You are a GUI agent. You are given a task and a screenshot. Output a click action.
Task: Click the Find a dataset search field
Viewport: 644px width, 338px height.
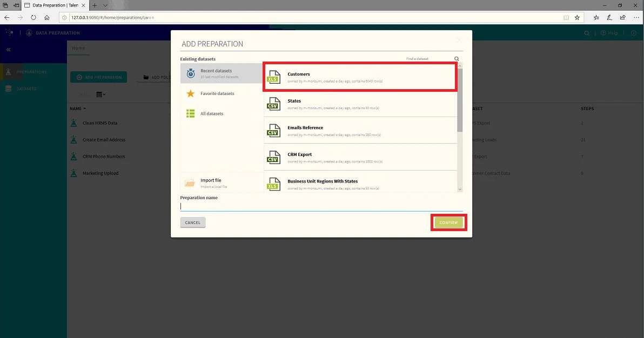tap(429, 59)
